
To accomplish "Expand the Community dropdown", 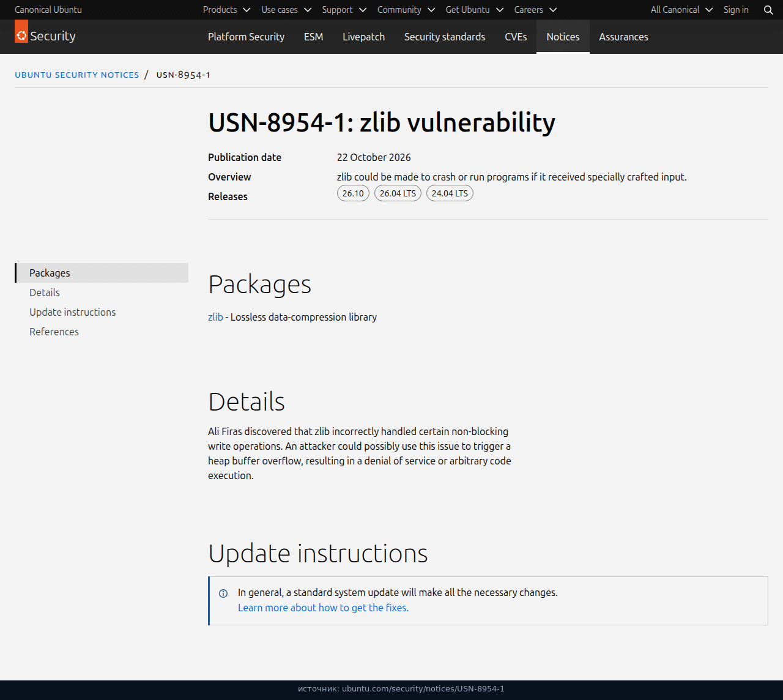I will (406, 10).
